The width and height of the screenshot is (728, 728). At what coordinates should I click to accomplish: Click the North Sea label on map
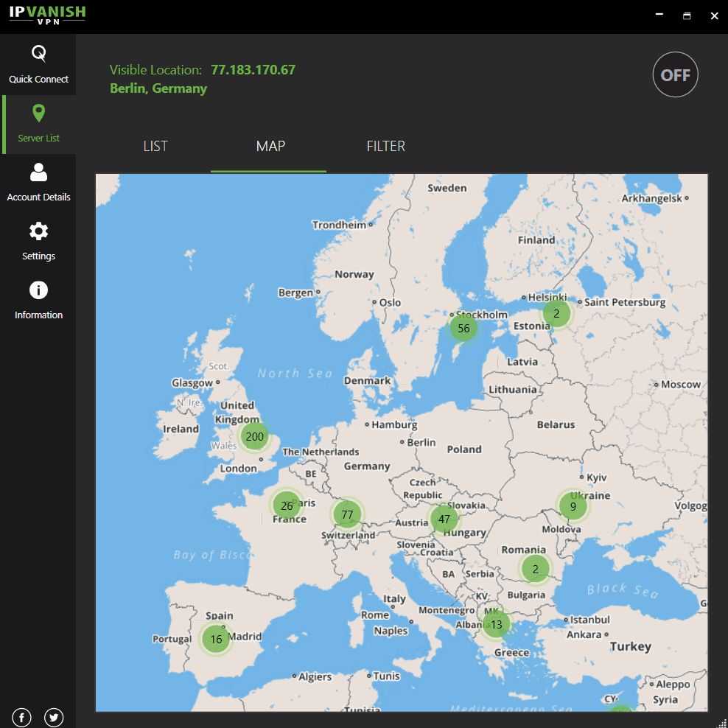(x=295, y=374)
